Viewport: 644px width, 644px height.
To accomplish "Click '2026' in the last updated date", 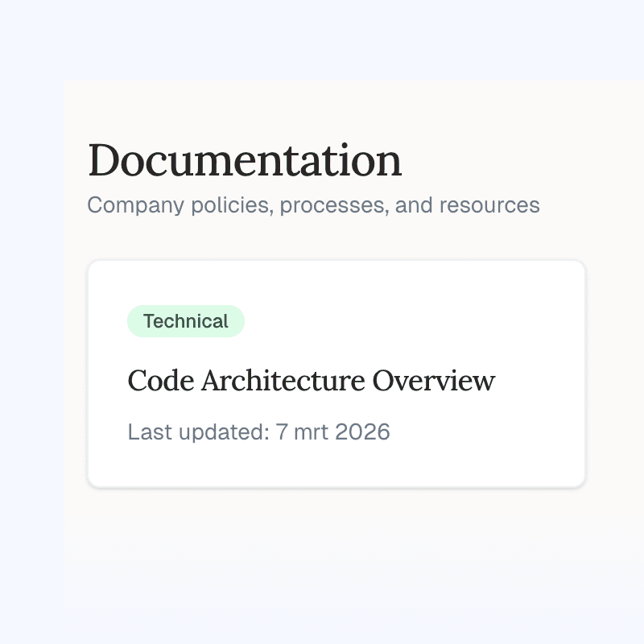I will point(362,432).
